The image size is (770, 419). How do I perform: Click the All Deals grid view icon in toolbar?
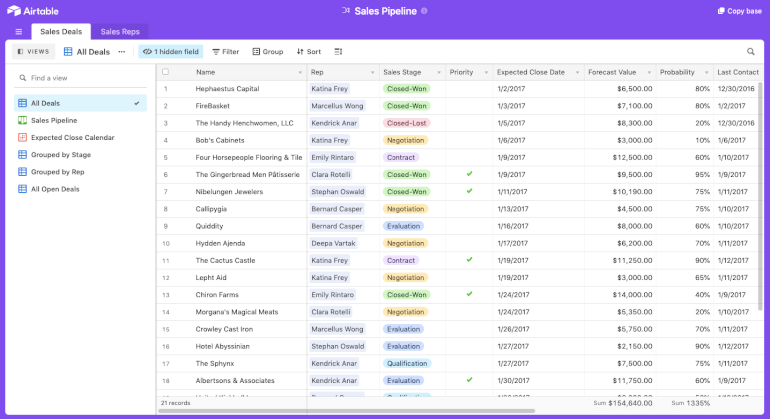point(68,52)
